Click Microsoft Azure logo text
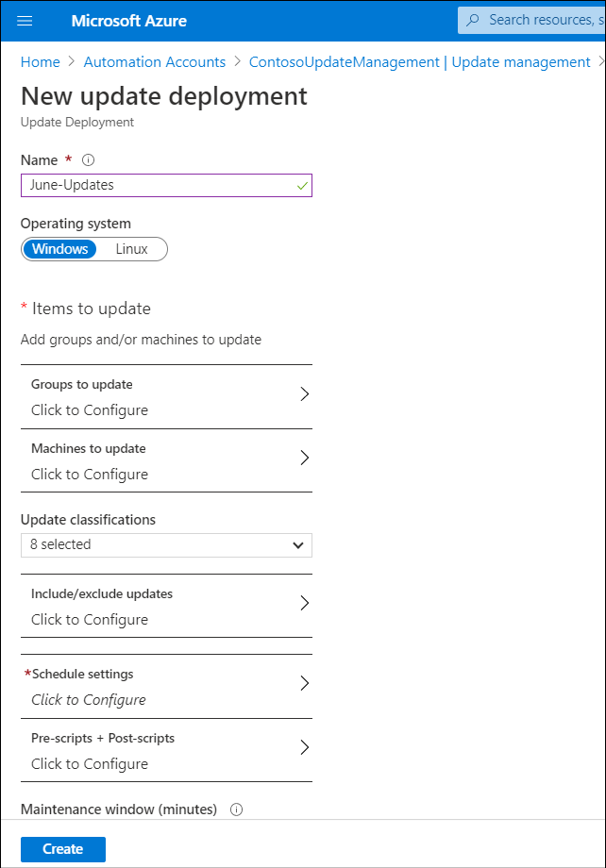606x868 pixels. (129, 21)
